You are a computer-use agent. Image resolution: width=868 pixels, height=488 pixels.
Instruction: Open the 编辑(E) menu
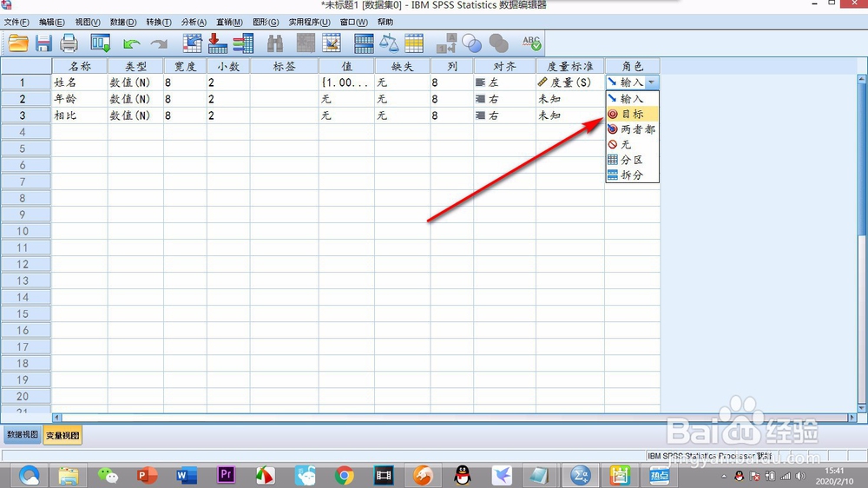51,23
